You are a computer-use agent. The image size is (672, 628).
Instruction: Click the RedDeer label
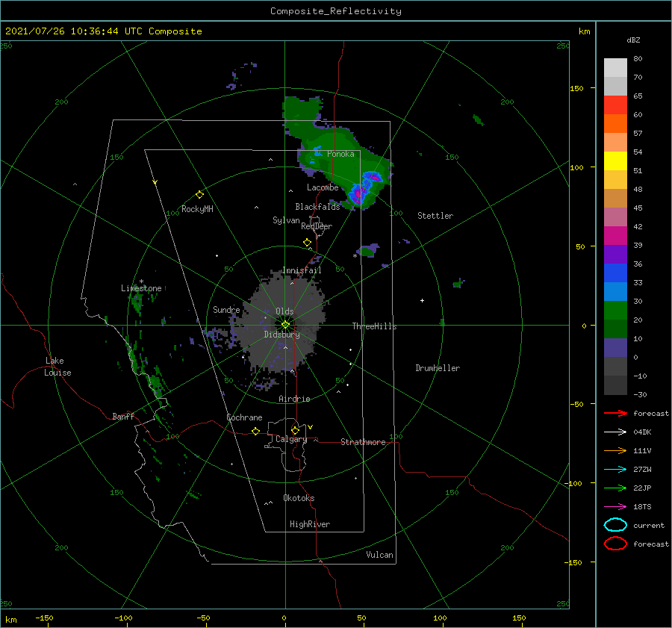(x=317, y=226)
